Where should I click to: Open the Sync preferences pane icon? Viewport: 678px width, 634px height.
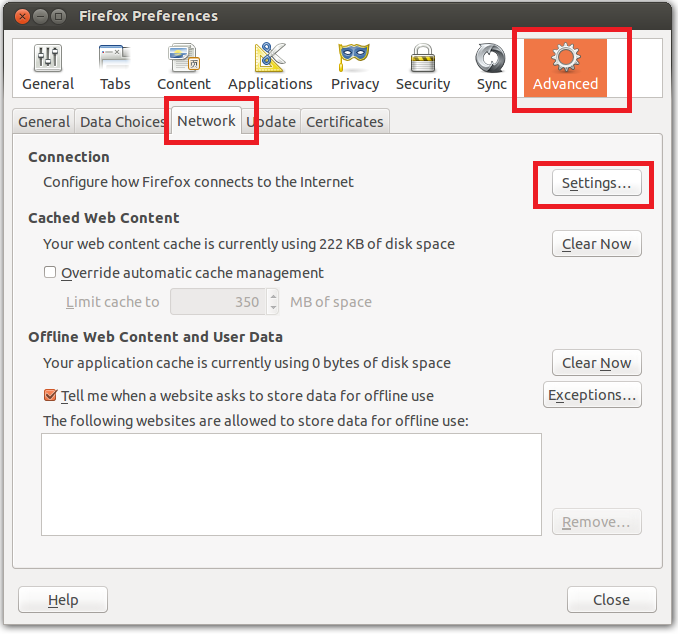[491, 67]
